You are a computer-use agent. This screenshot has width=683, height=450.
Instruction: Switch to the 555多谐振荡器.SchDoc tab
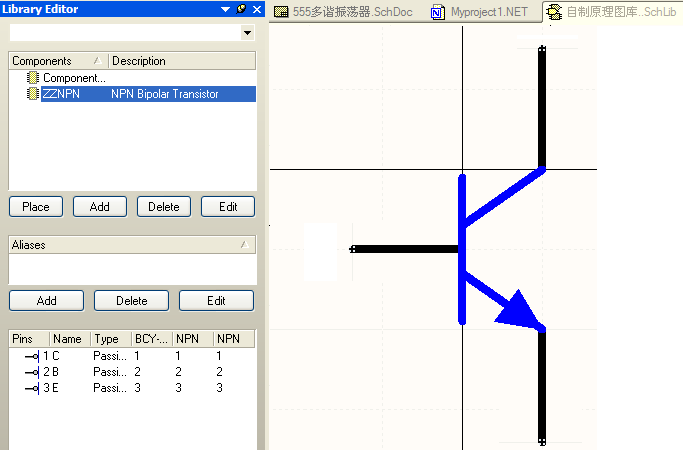click(x=344, y=12)
